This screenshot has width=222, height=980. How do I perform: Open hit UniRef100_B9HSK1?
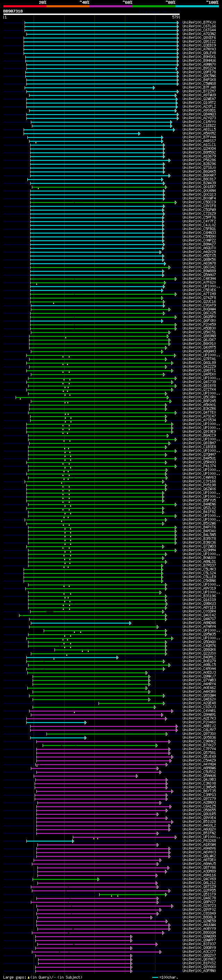point(199,57)
